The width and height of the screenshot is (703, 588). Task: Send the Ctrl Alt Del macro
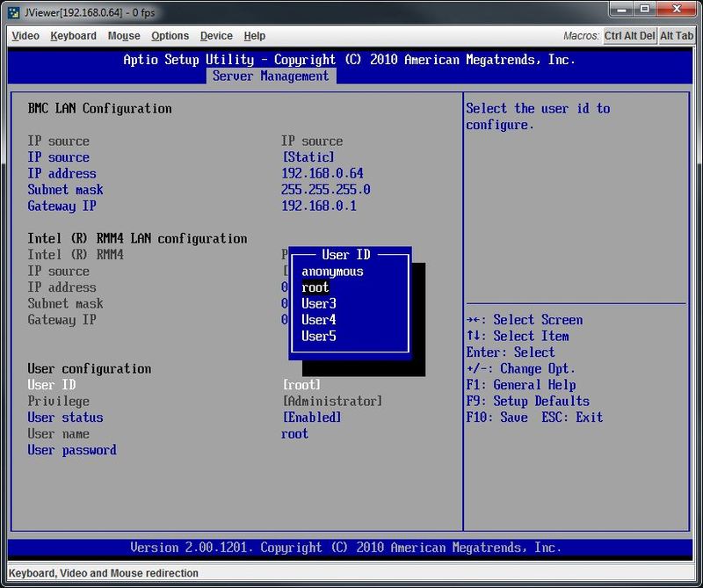click(x=629, y=35)
